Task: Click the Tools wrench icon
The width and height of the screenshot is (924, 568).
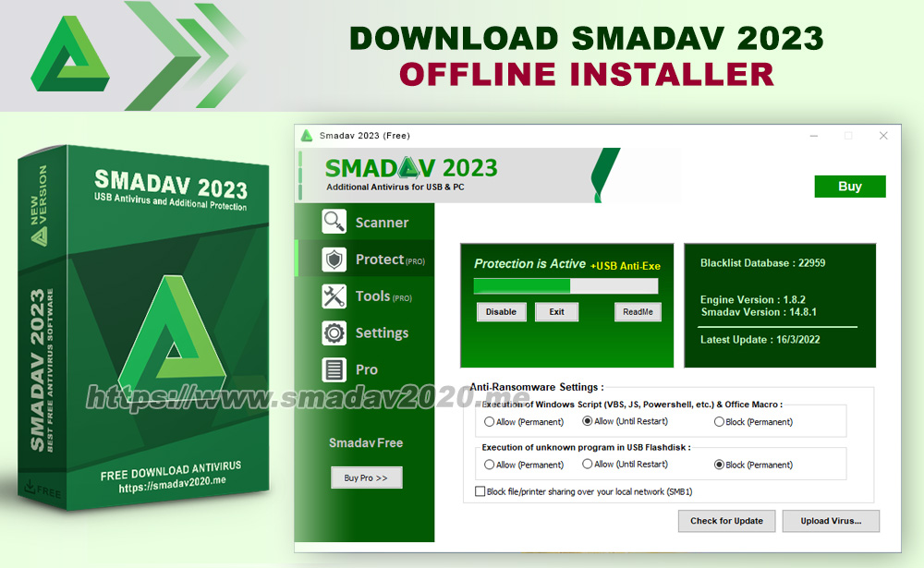Action: (334, 296)
